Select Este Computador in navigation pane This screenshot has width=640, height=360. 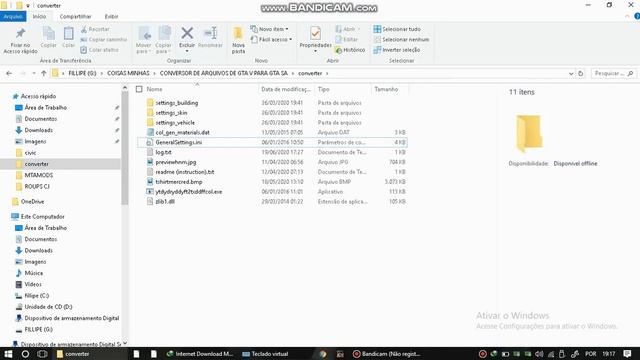click(42, 217)
